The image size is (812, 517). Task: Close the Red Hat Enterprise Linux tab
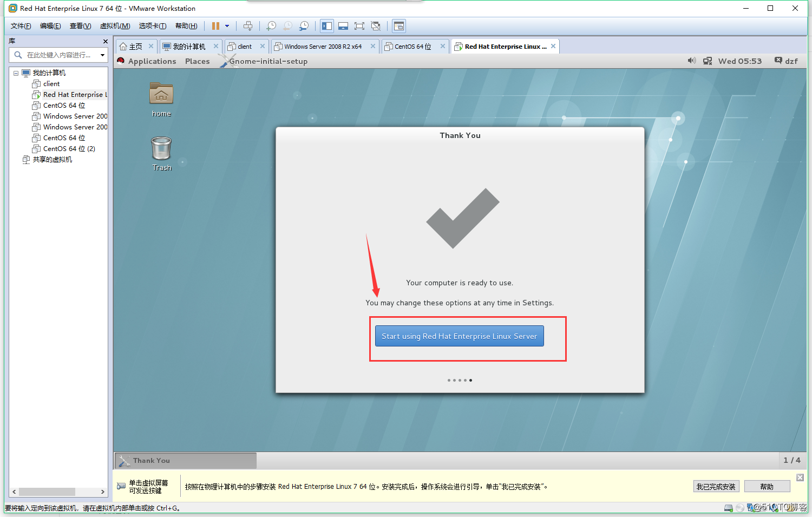pos(553,46)
